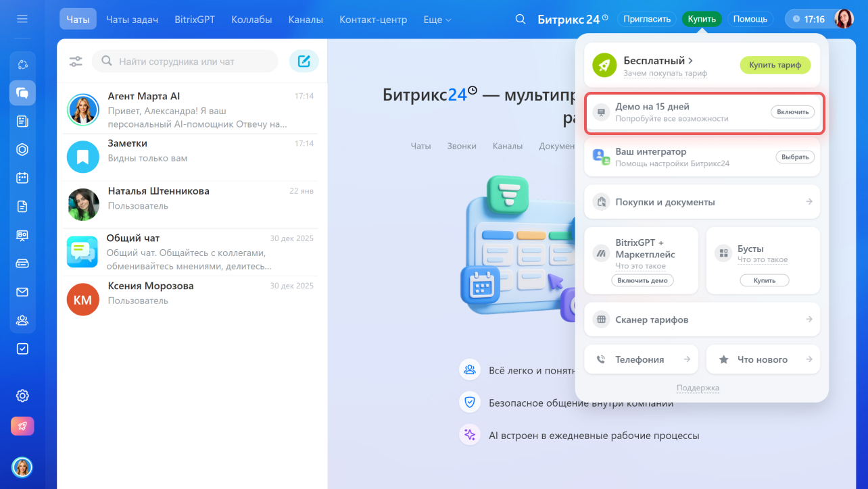Expand the Еще dropdown in top menu

pyautogui.click(x=437, y=20)
